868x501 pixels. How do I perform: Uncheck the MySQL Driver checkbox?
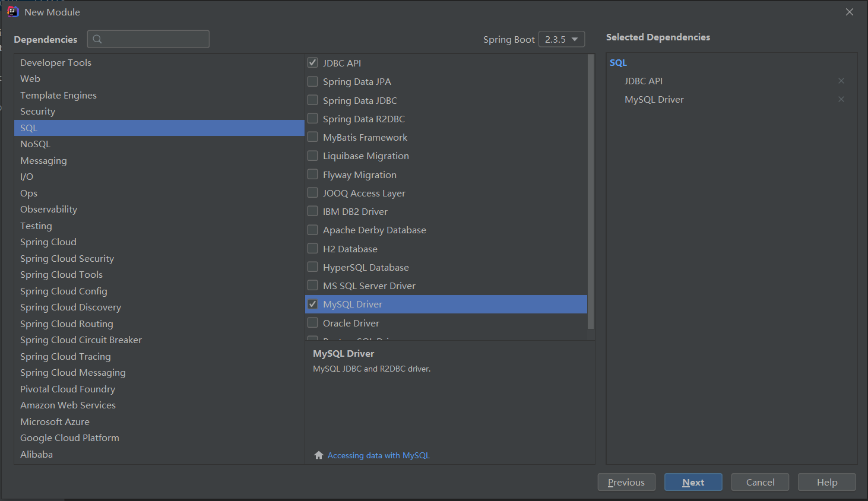coord(312,304)
